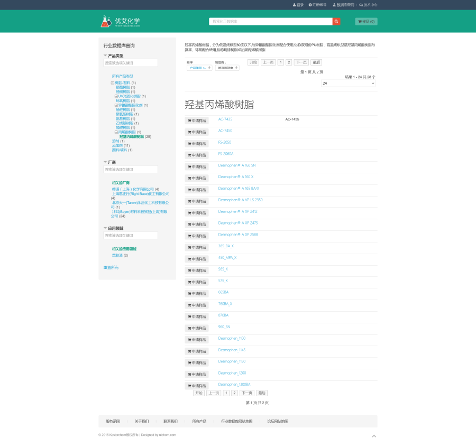Click the scroll-to-top arrow at page bottom
Image resolution: width=476 pixels, height=448 pixels.
374,436
